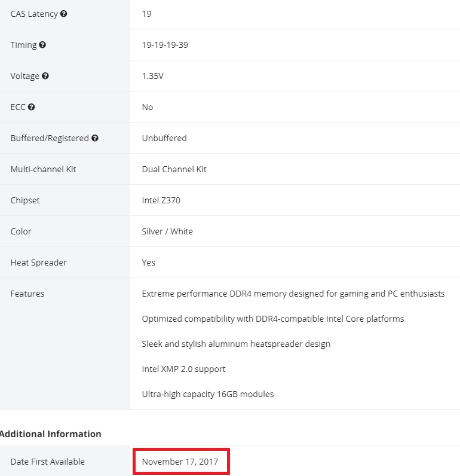Image resolution: width=460 pixels, height=476 pixels.
Task: Click the Features row label
Action: click(x=27, y=294)
